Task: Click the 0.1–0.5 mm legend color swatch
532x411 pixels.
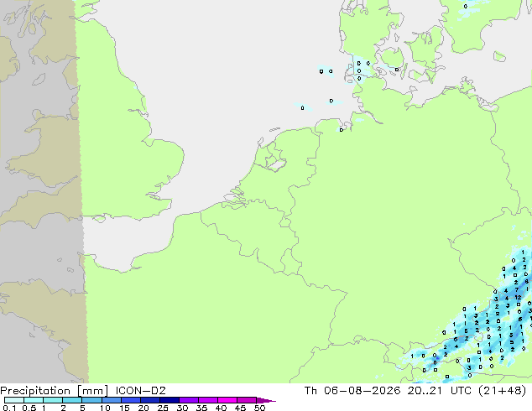Action: pos(14,400)
